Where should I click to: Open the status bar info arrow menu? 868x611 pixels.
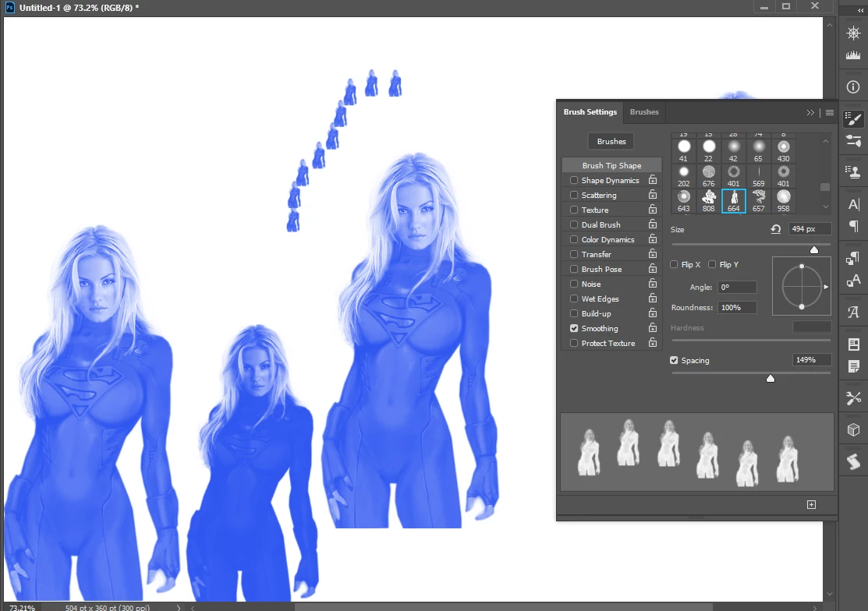click(179, 607)
